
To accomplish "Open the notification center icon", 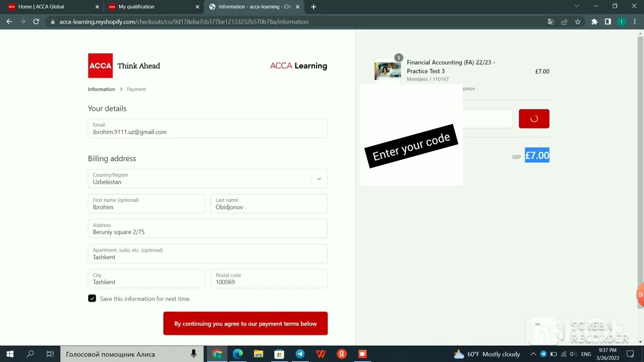I will coord(630,354).
